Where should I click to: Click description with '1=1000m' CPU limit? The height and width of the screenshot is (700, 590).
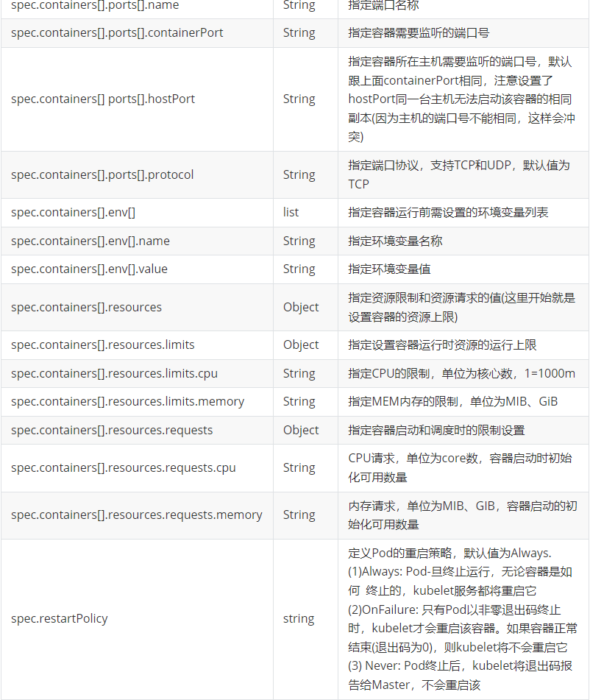tap(461, 373)
